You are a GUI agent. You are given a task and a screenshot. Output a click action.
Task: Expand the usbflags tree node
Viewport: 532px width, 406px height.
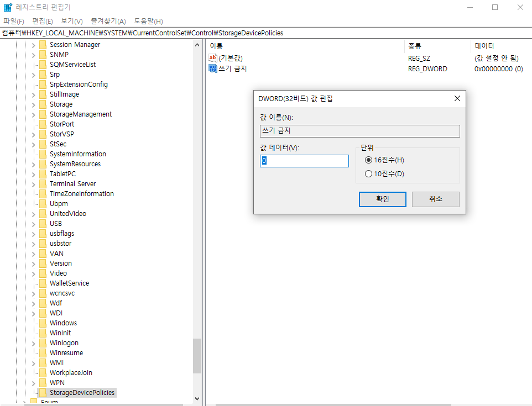33,234
